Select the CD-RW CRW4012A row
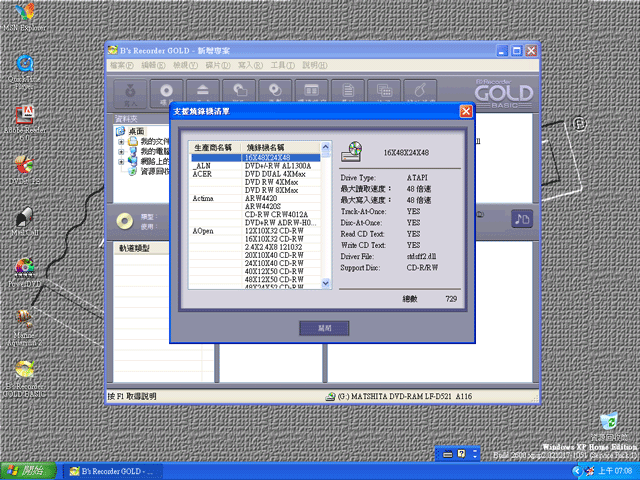640x480 pixels. point(255,215)
